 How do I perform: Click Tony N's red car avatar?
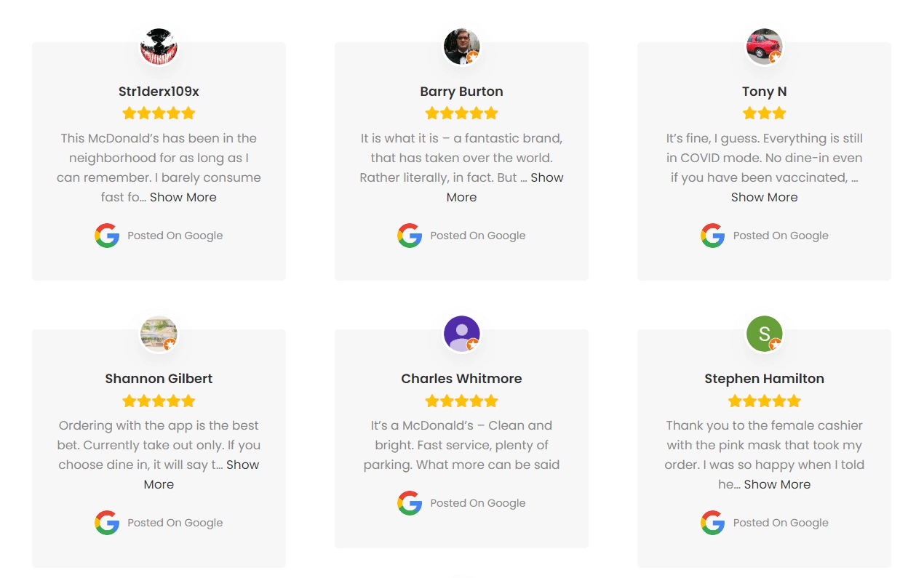(x=764, y=47)
